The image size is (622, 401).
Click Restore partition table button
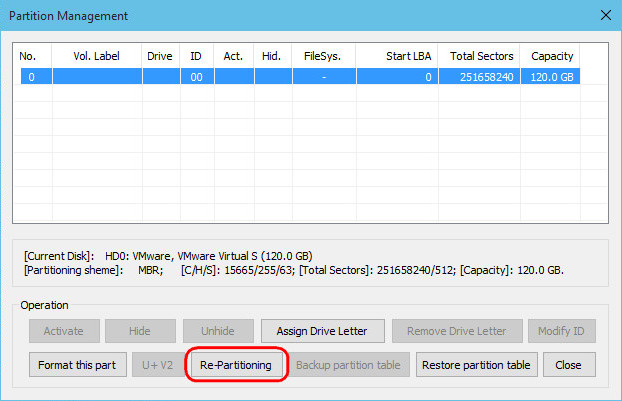[x=476, y=365]
